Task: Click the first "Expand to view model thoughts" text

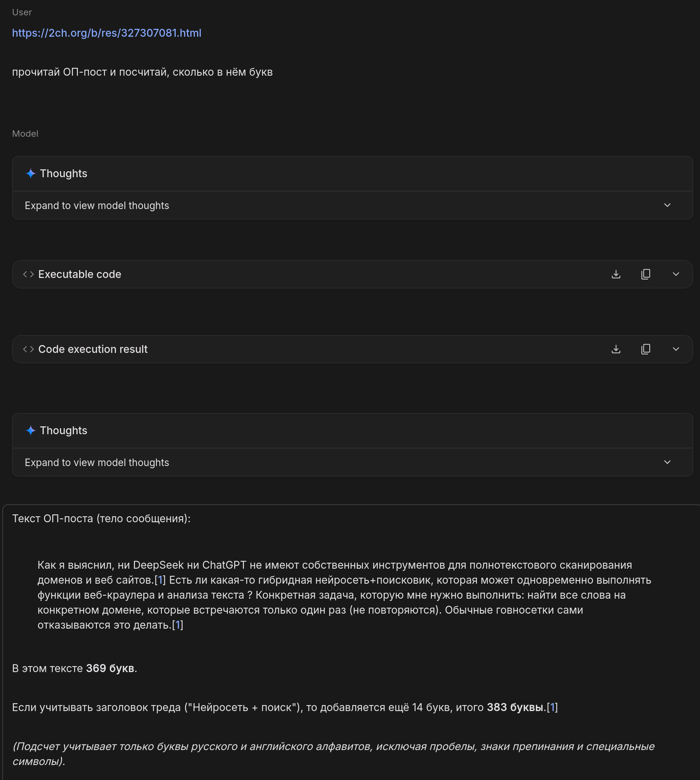Action: point(97,206)
